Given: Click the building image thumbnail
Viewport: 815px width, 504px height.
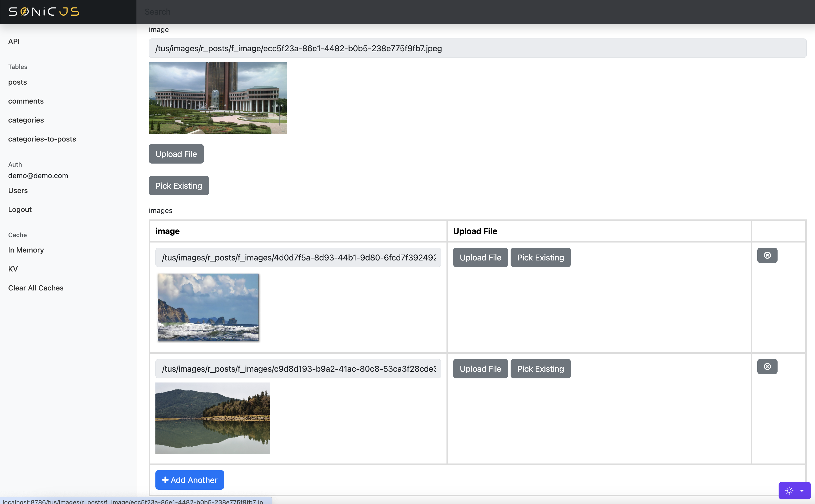Looking at the screenshot, I should 217,97.
